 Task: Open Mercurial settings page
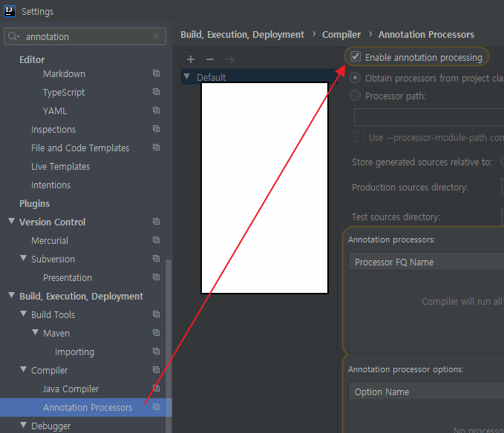click(x=50, y=241)
